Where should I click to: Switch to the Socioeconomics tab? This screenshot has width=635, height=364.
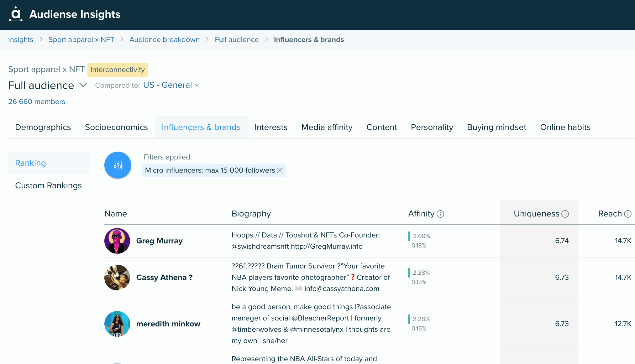tap(116, 127)
